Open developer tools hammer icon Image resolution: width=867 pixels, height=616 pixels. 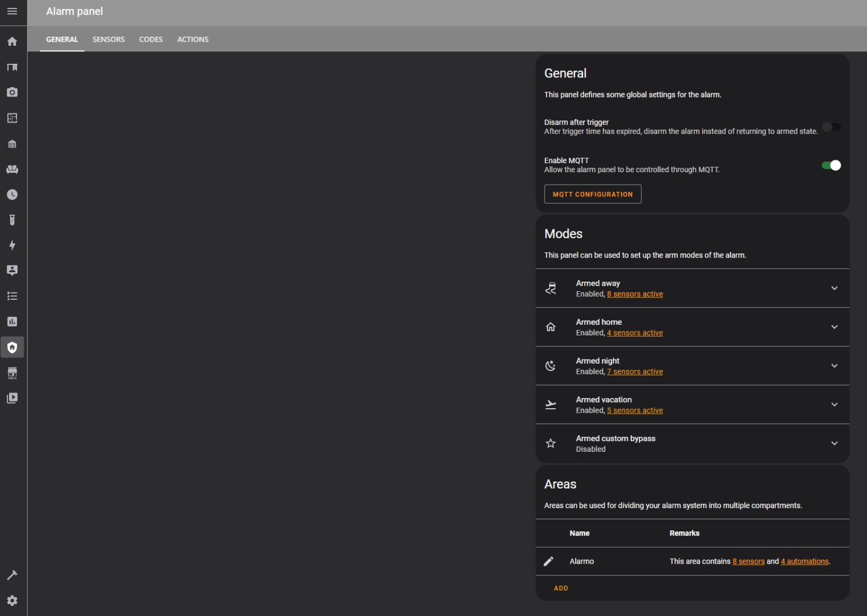pyautogui.click(x=12, y=575)
